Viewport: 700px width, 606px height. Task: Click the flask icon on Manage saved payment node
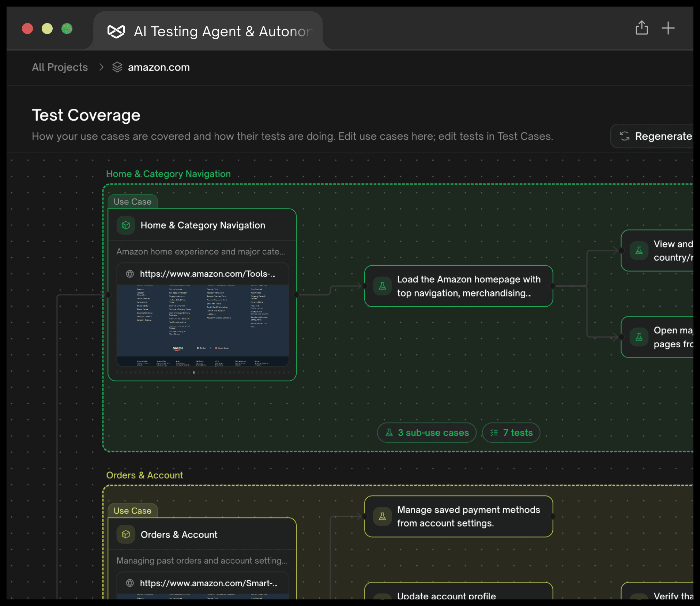point(383,516)
